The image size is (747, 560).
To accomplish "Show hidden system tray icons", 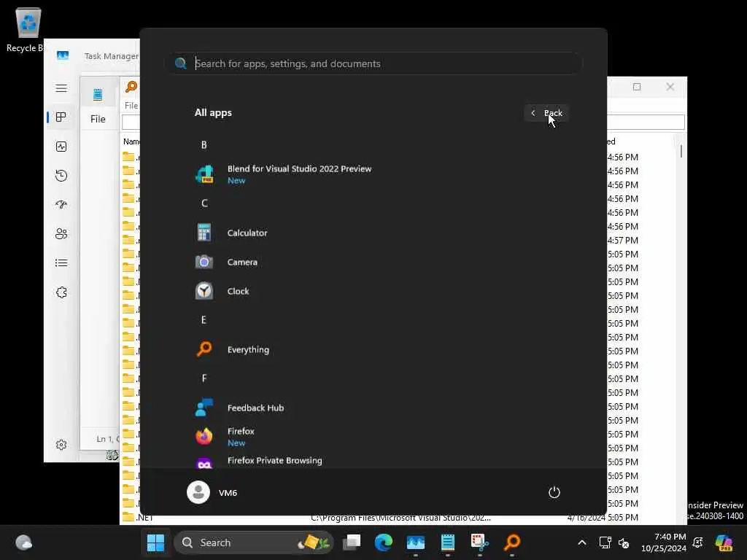I will [582, 542].
